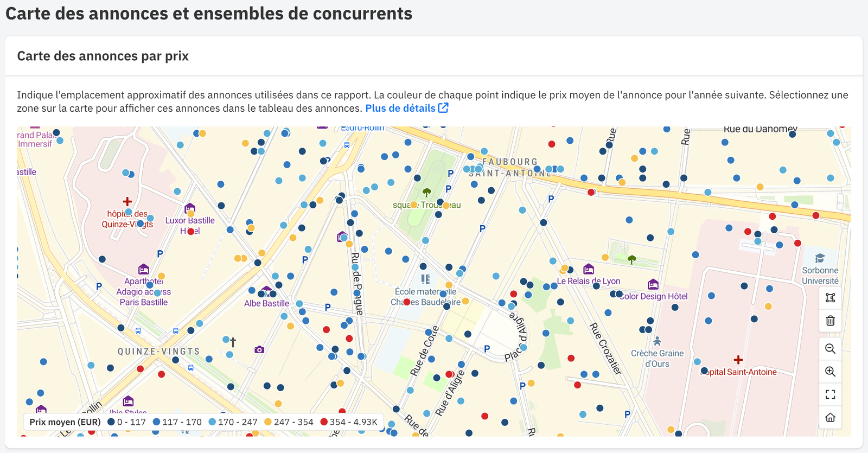Image resolution: width=868 pixels, height=453 pixels.
Task: Click the Rue de Prague street label
Action: 357,284
